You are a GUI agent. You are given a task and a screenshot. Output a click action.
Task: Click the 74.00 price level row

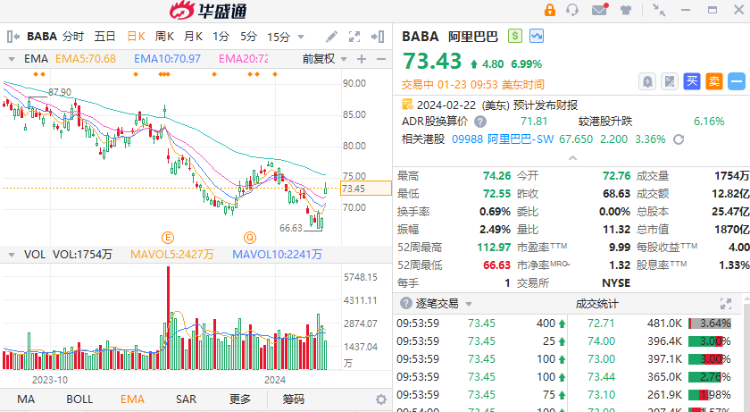click(659, 342)
